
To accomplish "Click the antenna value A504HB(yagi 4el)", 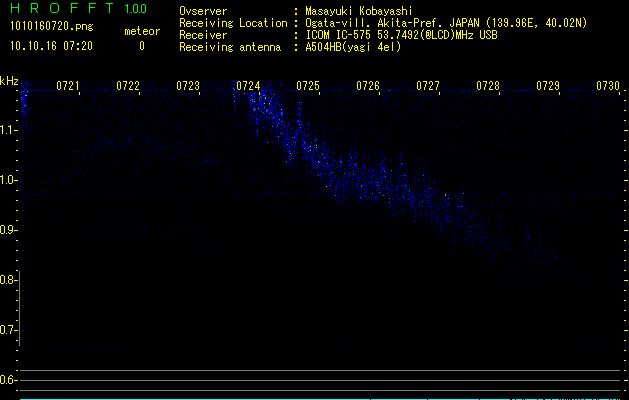I will (x=353, y=47).
